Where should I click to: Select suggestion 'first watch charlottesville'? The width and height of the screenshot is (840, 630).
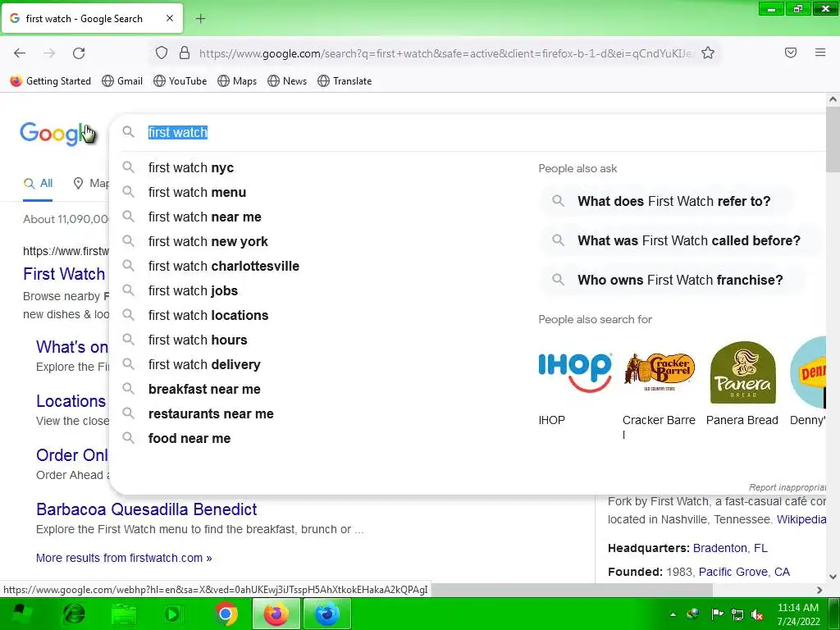[223, 267]
